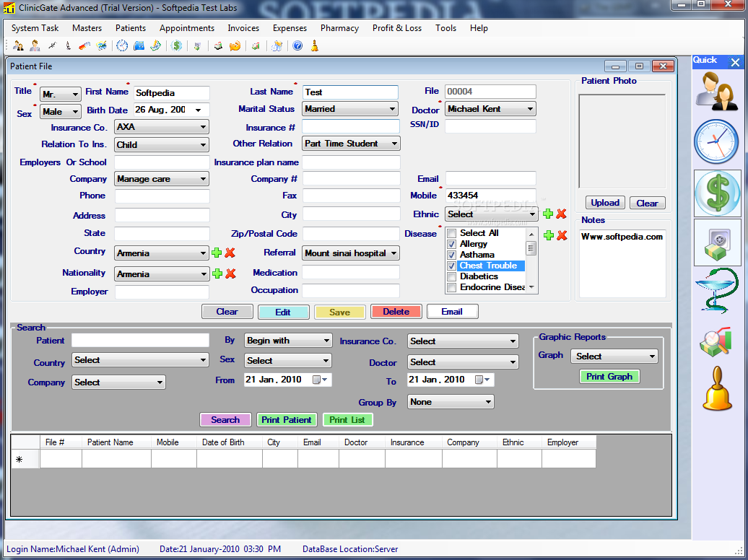Viewport: 748px width, 560px height.
Task: Click the blue Edit button
Action: [283, 312]
